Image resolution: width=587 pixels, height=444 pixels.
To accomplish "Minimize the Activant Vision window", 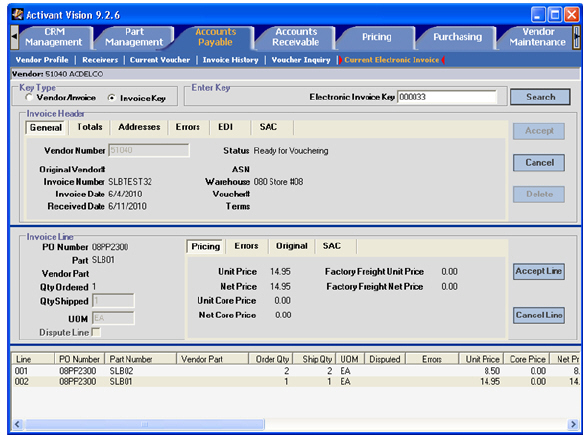I will 538,15.
